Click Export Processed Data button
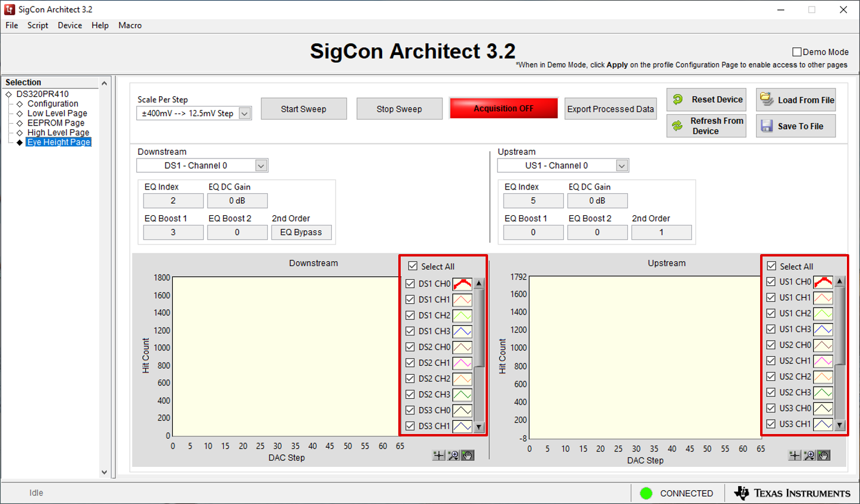The width and height of the screenshot is (860, 504). coord(611,109)
